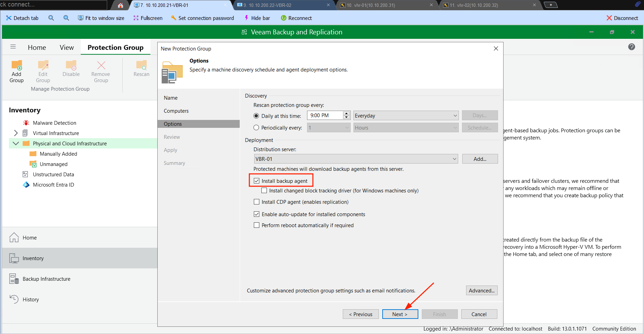Toggle auto-update for installed components checkbox
The image size is (644, 334).
pyautogui.click(x=257, y=214)
